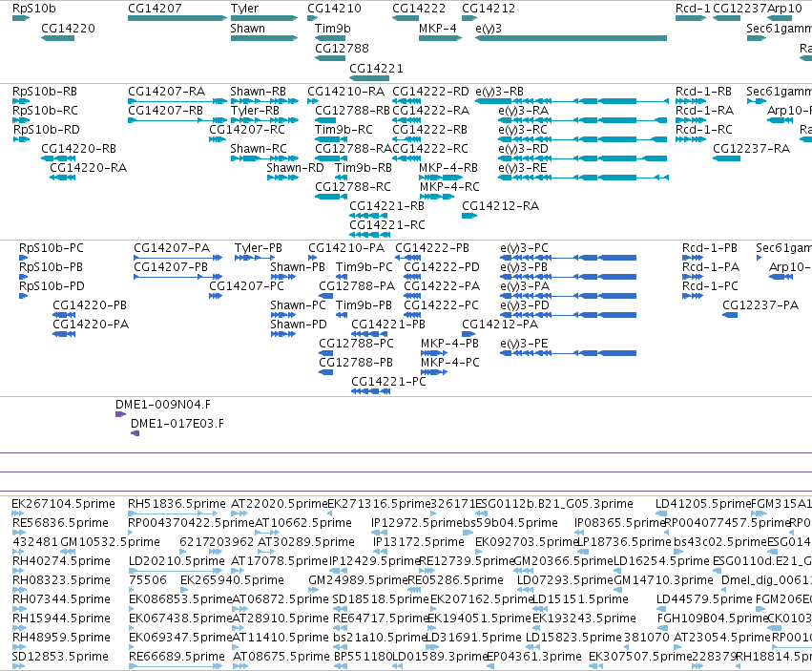Select the MKP-4-PB protein label

449,344
